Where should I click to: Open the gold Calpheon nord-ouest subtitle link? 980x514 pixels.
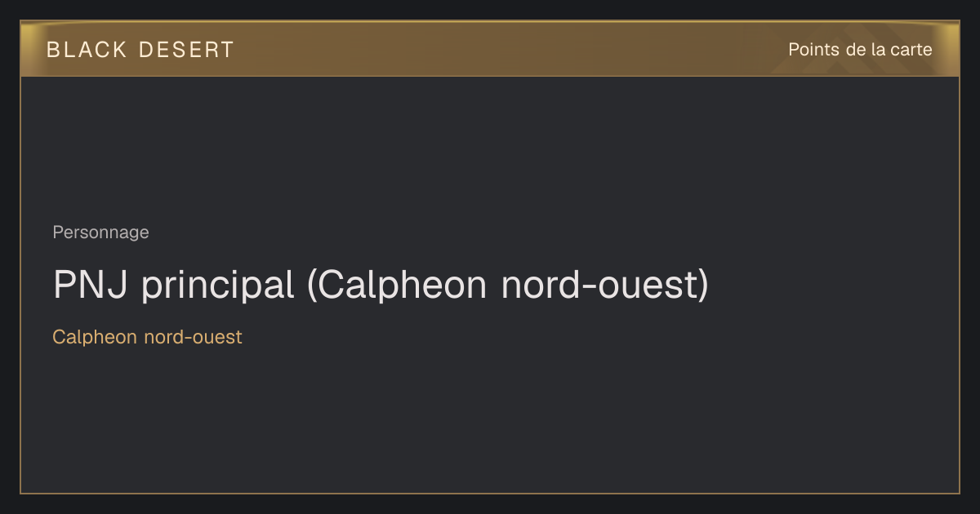(147, 337)
